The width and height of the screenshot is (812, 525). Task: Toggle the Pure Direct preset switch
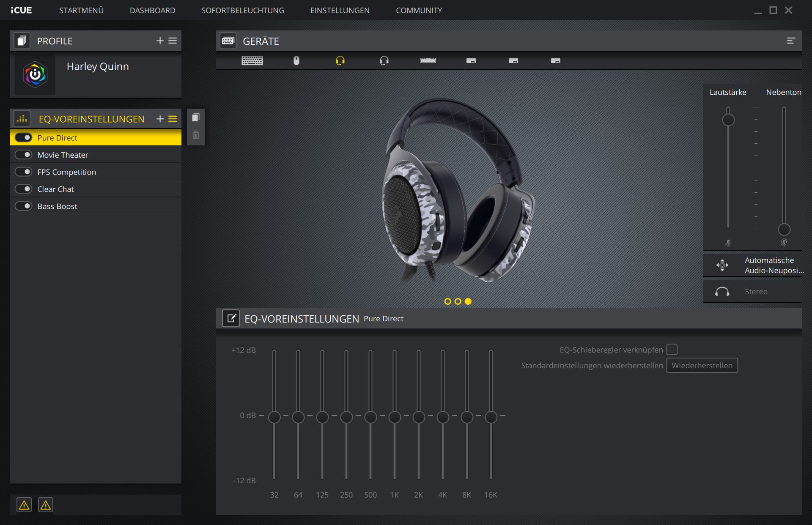23,137
